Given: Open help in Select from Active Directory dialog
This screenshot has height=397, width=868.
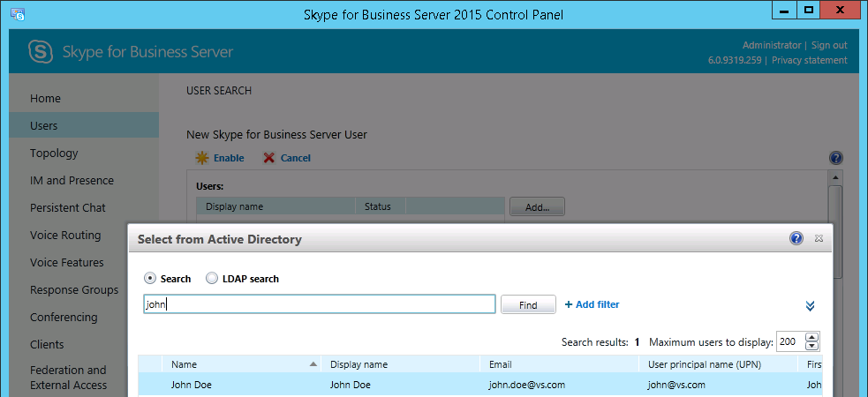Looking at the screenshot, I should coord(796,238).
